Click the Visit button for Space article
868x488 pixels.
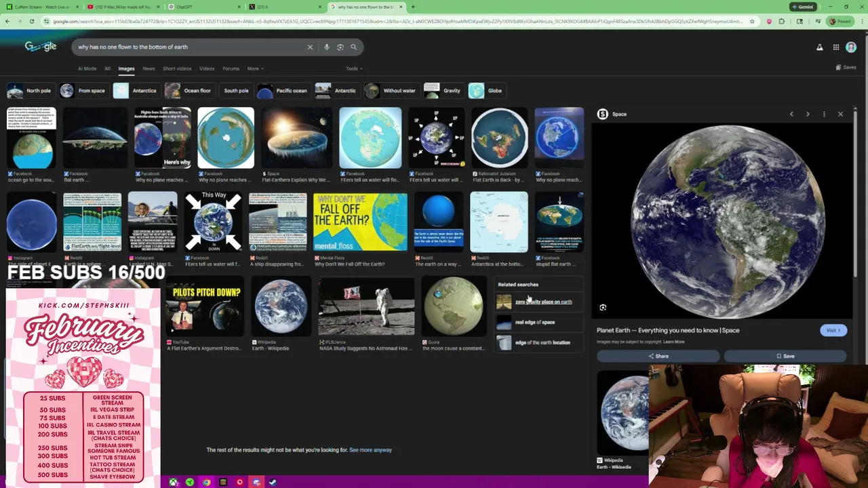click(833, 330)
